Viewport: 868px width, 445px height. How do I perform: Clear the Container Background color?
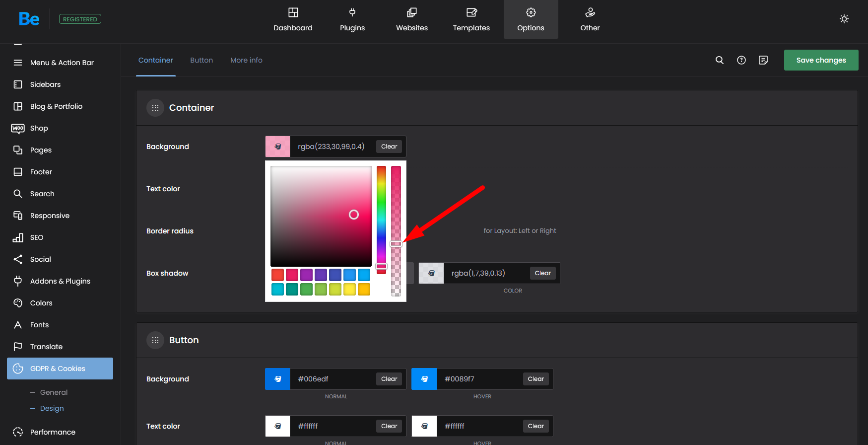(389, 147)
